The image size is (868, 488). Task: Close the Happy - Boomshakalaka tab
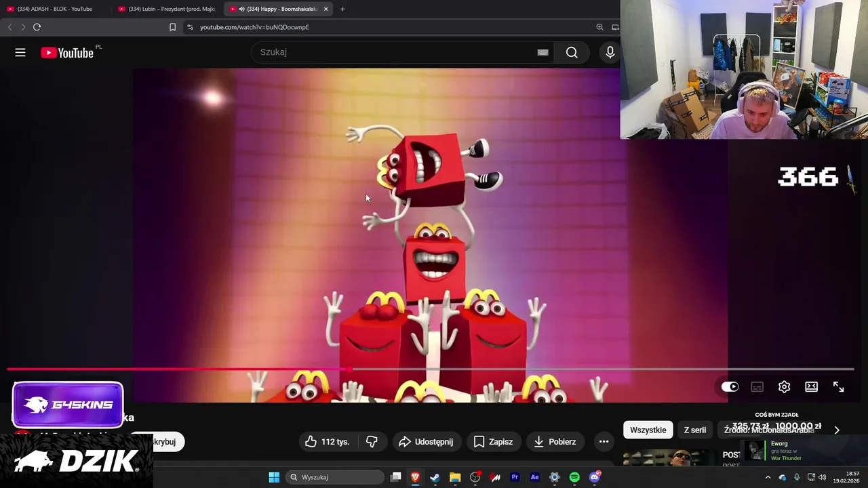325,9
